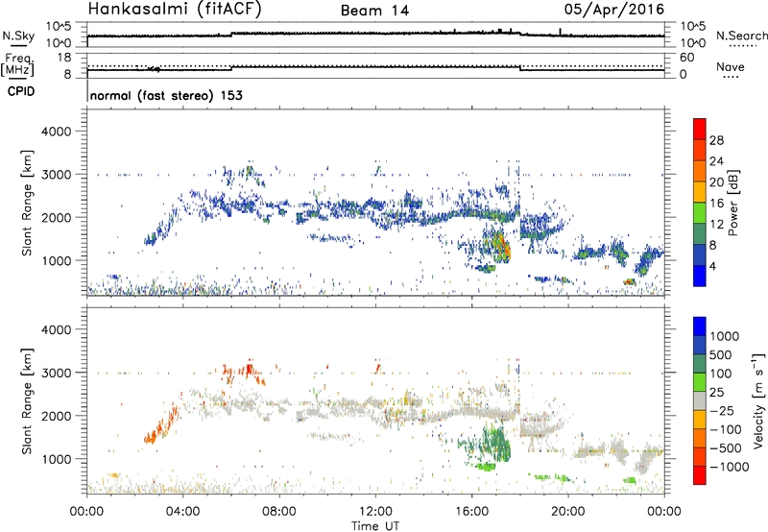
Task: Click the power colorbar value 4
Action: [712, 267]
